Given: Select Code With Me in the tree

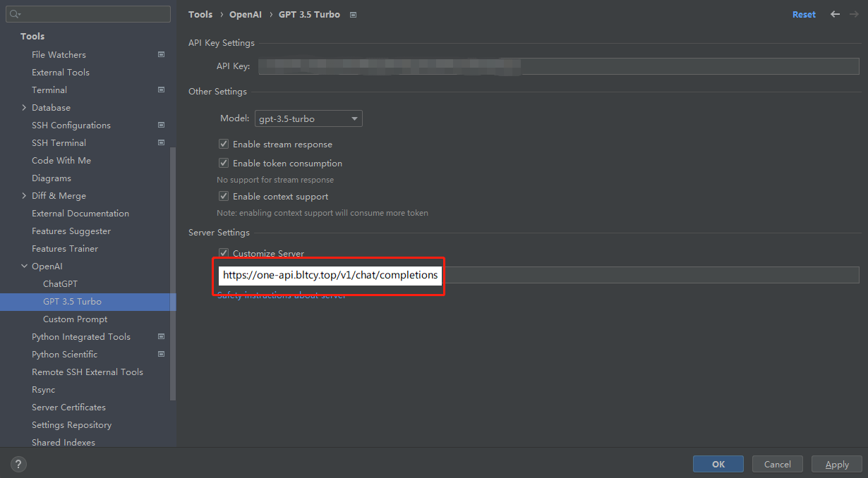Looking at the screenshot, I should [61, 160].
